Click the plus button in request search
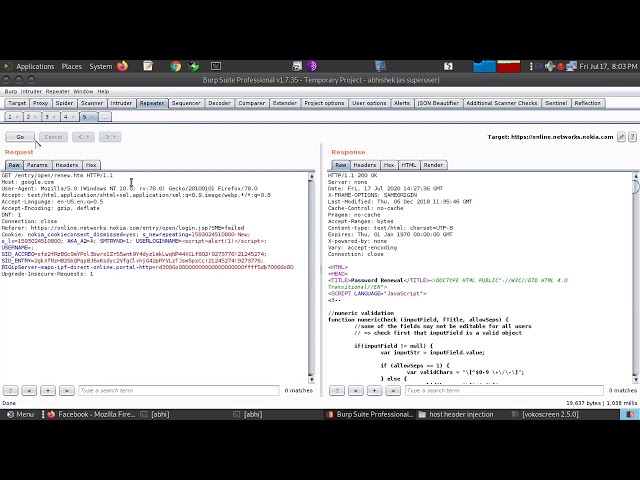The image size is (640, 480). tap(48, 391)
